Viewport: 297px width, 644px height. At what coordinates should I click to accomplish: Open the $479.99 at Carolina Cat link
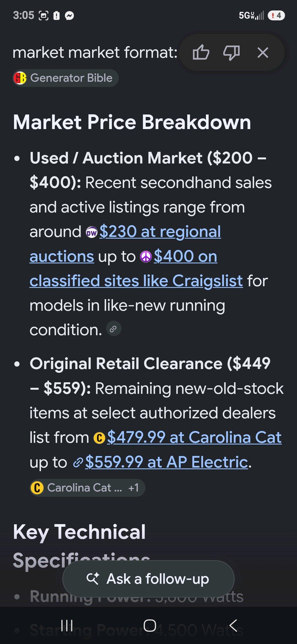point(194,437)
